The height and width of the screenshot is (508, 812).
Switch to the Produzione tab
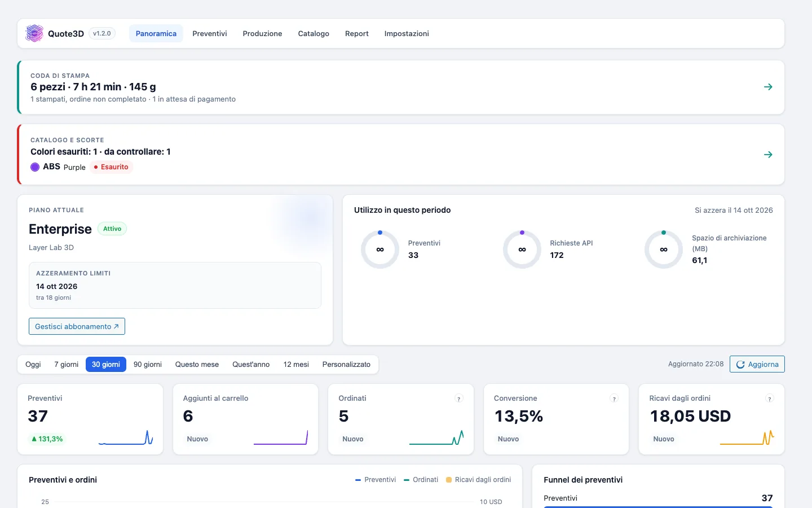(x=262, y=33)
